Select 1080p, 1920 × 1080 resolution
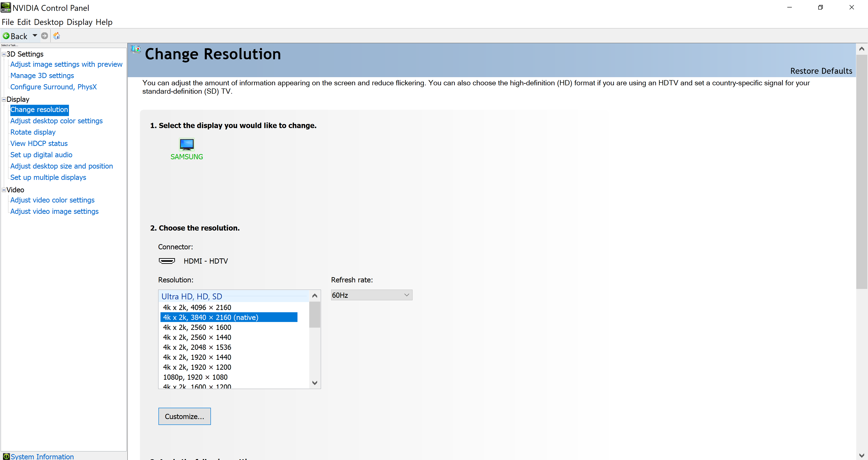868x460 pixels. point(195,377)
